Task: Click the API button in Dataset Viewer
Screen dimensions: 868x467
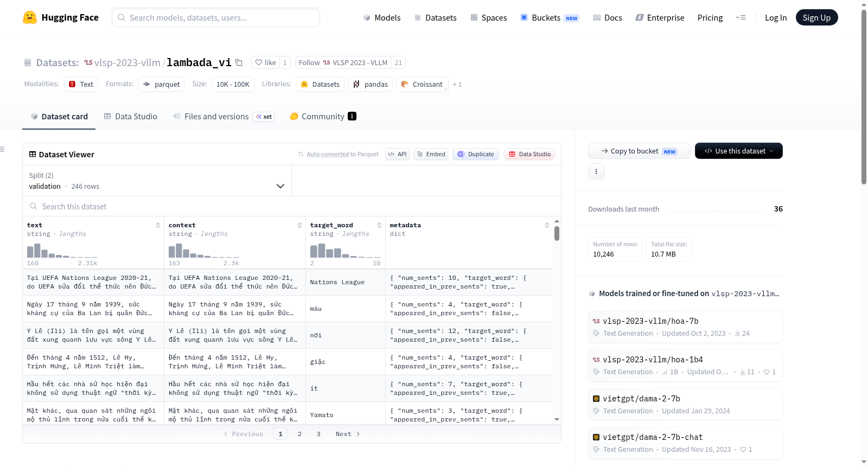Action: pos(397,154)
